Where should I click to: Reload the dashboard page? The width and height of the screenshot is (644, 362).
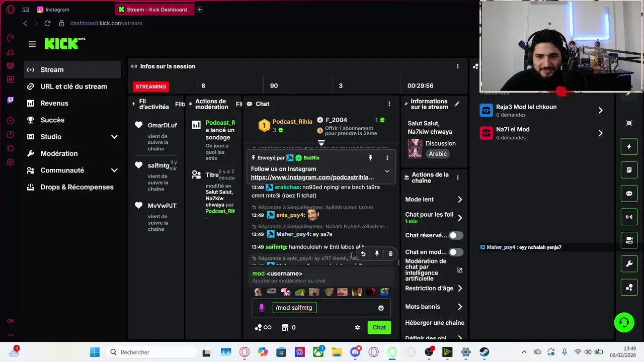(x=47, y=23)
